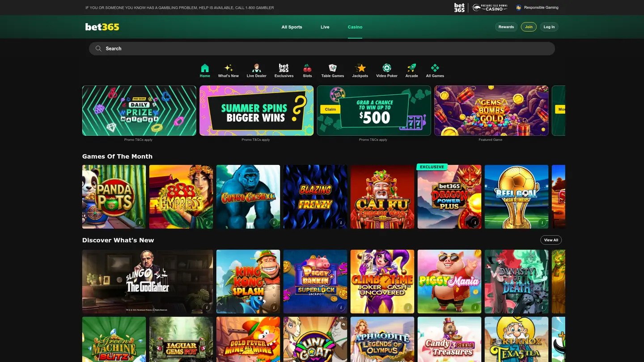Open the Table Games cards icon
This screenshot has height=362, width=644.
click(x=332, y=68)
